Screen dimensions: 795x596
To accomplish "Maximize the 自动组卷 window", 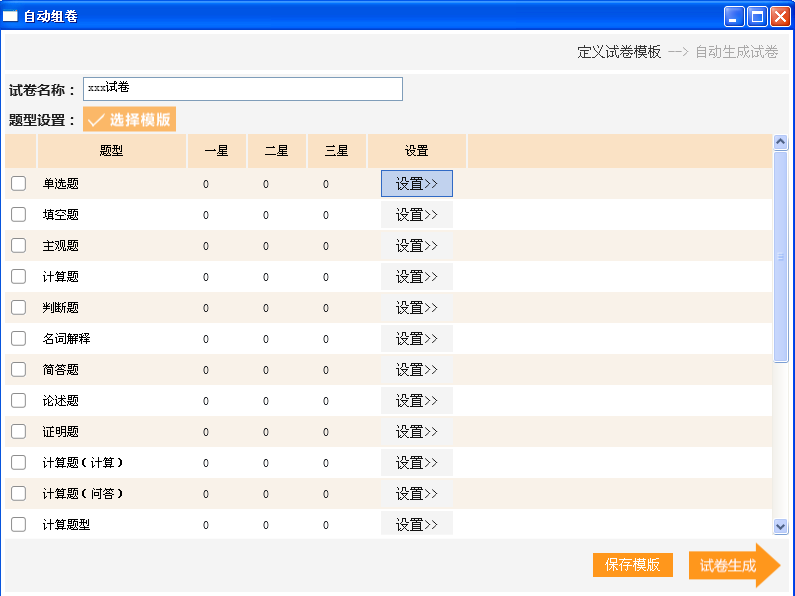I will pos(757,17).
